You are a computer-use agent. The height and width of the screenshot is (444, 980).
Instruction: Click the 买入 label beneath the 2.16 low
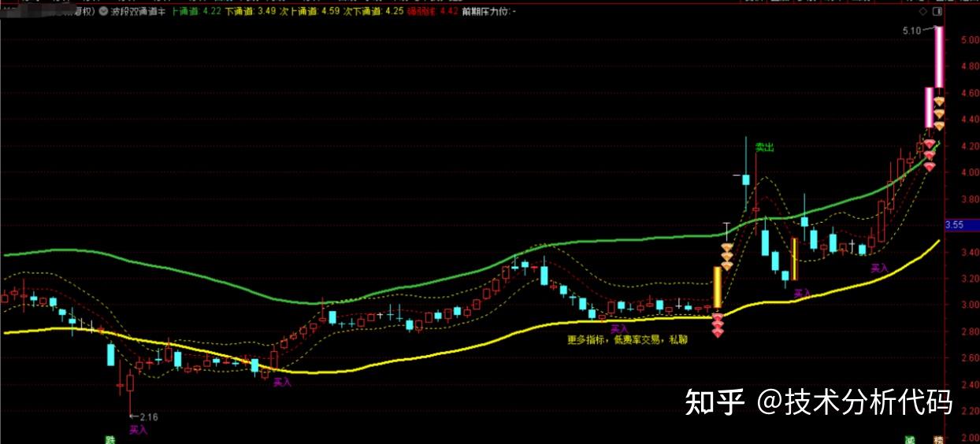click(x=139, y=430)
